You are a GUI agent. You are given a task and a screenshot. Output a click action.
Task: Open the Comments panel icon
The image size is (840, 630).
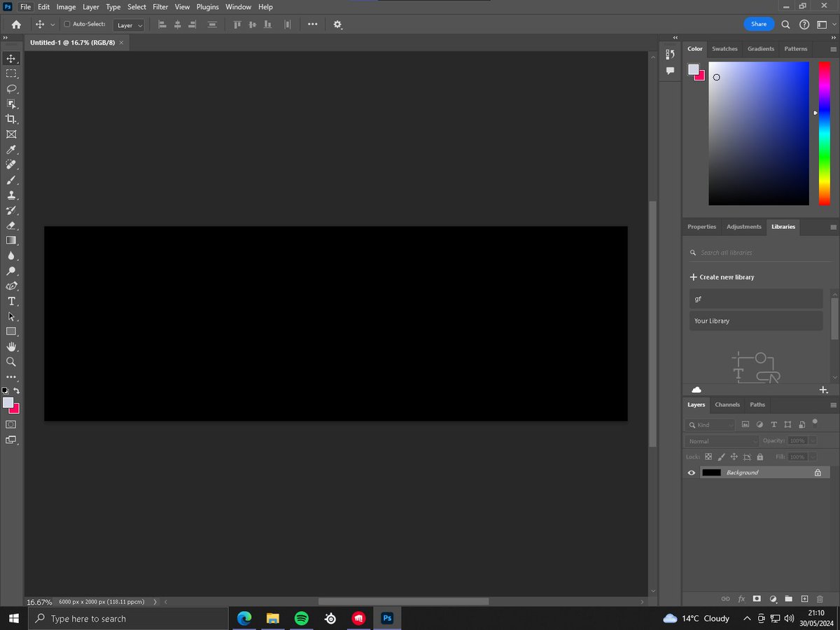pos(670,71)
